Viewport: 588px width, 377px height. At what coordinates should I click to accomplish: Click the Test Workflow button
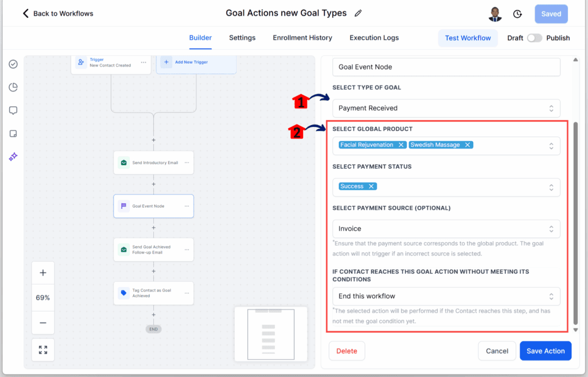point(467,38)
